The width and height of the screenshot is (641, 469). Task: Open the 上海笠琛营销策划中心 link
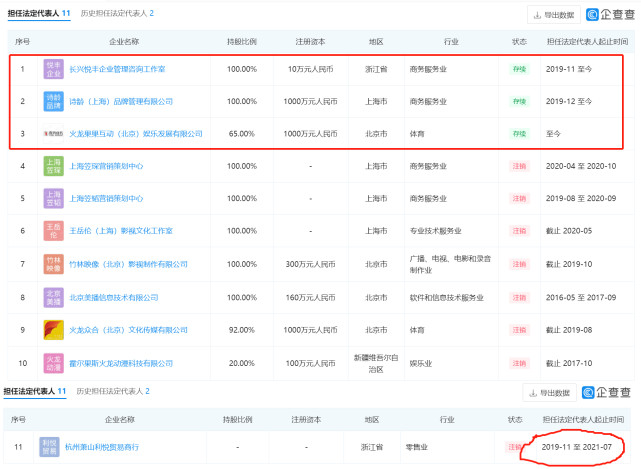point(106,166)
